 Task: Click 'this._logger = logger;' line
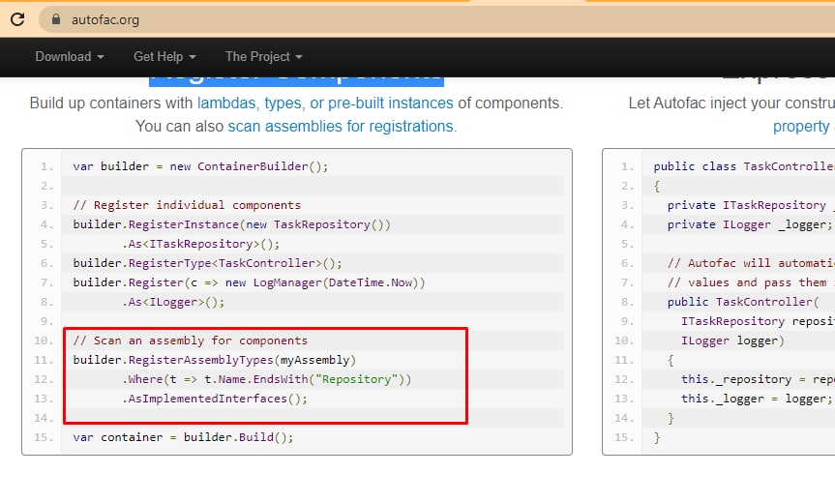coord(757,399)
